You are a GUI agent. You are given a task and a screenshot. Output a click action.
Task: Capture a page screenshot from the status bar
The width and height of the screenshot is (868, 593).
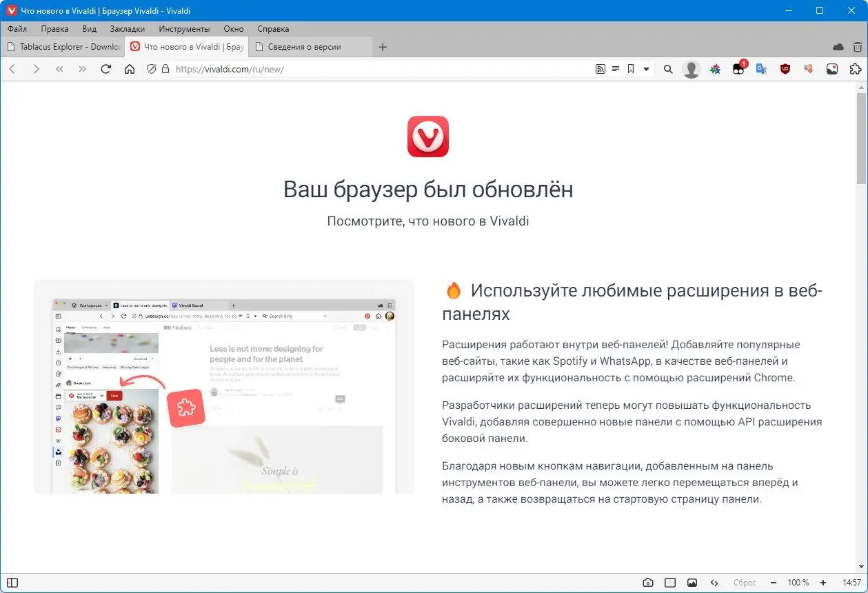pyautogui.click(x=648, y=582)
